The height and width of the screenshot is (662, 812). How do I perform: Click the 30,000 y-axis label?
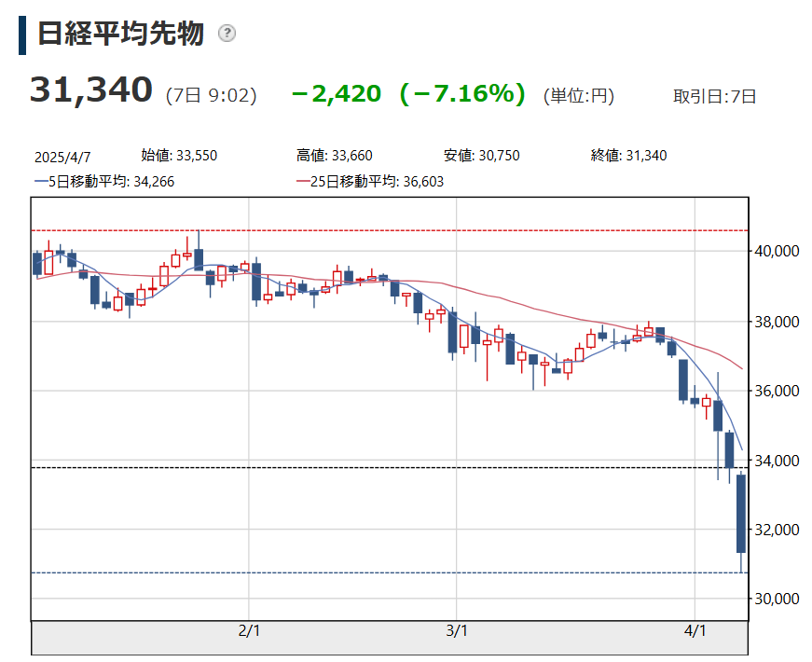point(777,599)
